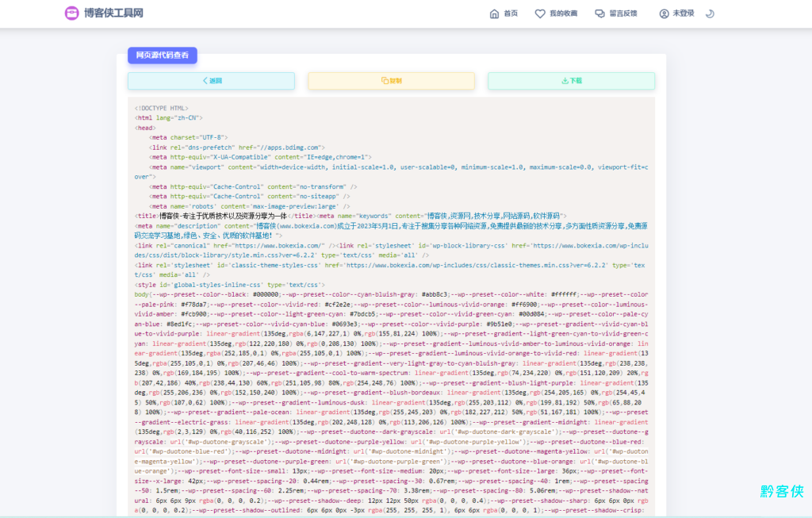
Task: Click the copy icon in 复制 button
Action: click(384, 81)
